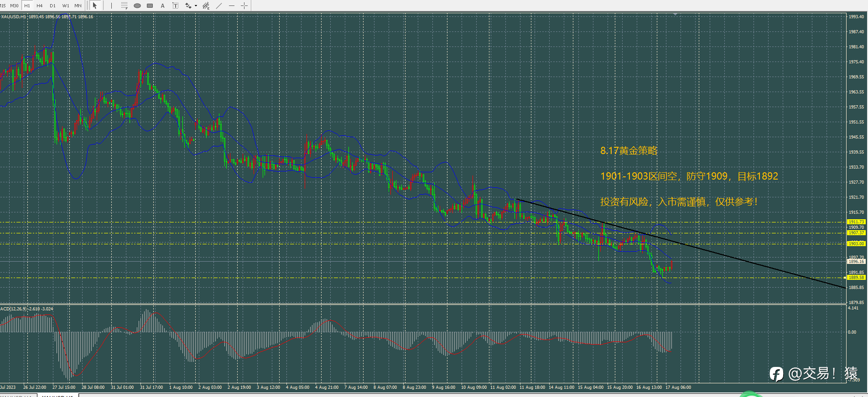Image resolution: width=868 pixels, height=397 pixels.
Task: Switch chart to M30 timeframe
Action: 14,5
